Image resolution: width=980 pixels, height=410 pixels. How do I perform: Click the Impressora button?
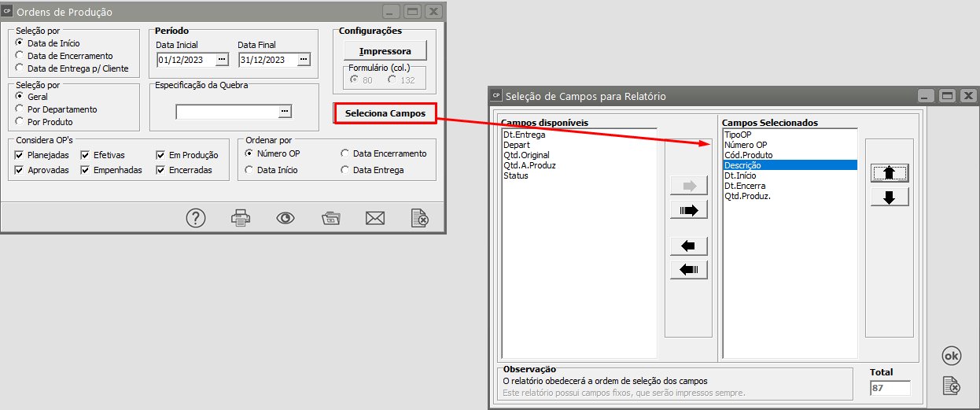[x=385, y=51]
